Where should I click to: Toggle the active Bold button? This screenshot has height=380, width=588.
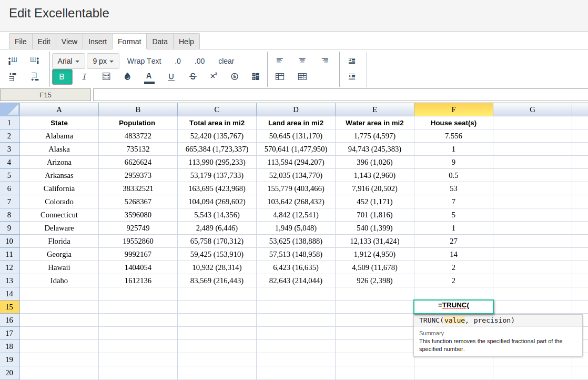click(x=62, y=77)
